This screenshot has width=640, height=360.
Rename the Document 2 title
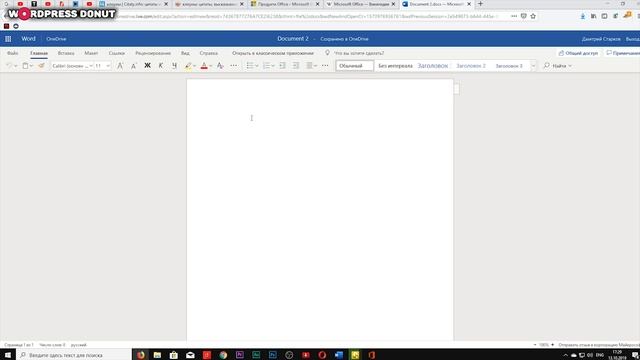point(293,39)
